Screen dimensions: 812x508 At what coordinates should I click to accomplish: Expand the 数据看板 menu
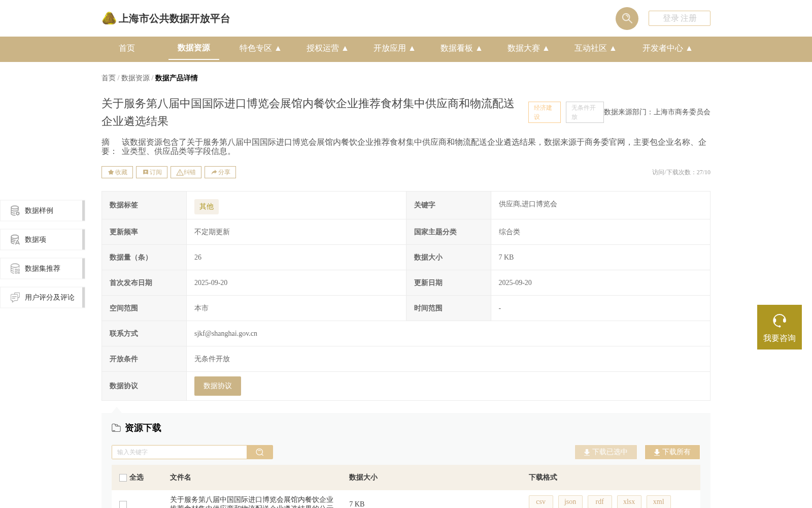tap(461, 48)
